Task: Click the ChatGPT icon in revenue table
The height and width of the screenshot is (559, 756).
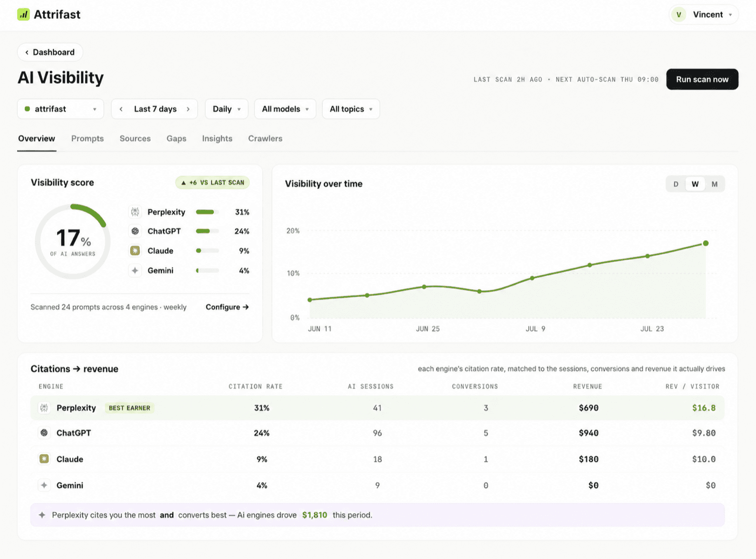Action: (x=44, y=433)
